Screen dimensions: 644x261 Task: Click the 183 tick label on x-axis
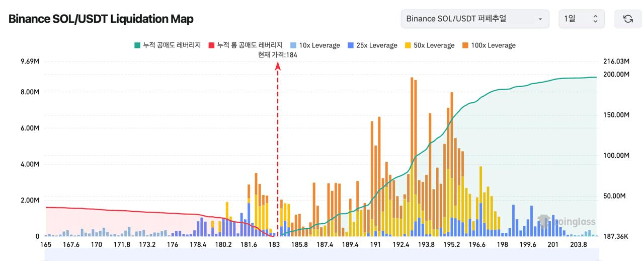[x=274, y=244]
